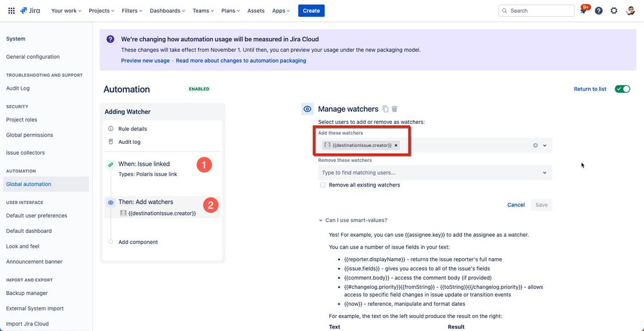Image resolution: width=644 pixels, height=331 pixels.
Task: Duplicate the Manage watchers component
Action: [385, 109]
